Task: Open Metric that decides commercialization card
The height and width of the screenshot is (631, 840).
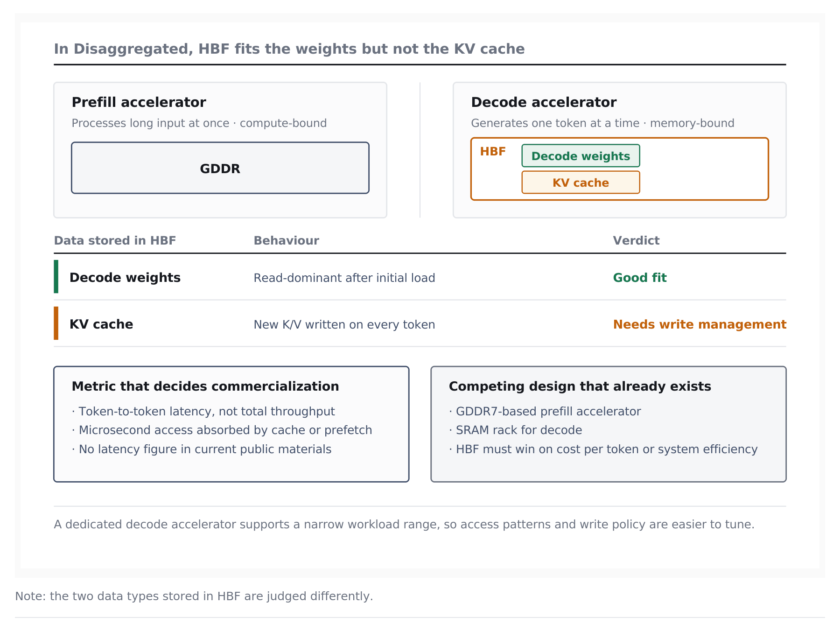Action: (231, 424)
